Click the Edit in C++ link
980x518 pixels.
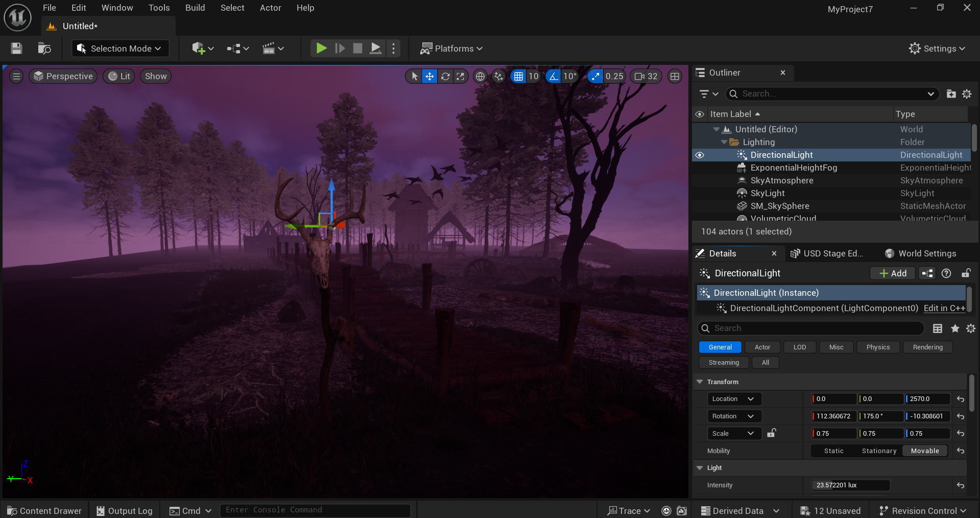click(944, 308)
